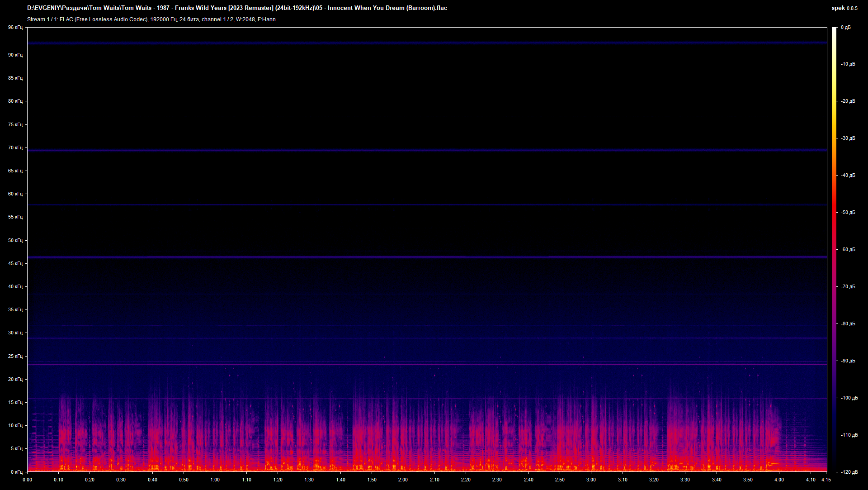Click the 5 кГц frequency axis label
Image resolution: width=868 pixels, height=490 pixels.
click(16, 448)
